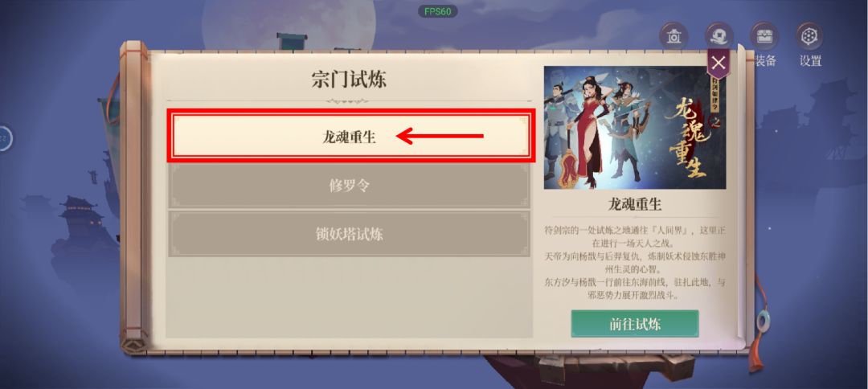Tap the coin and ribbon icon

coord(719,36)
